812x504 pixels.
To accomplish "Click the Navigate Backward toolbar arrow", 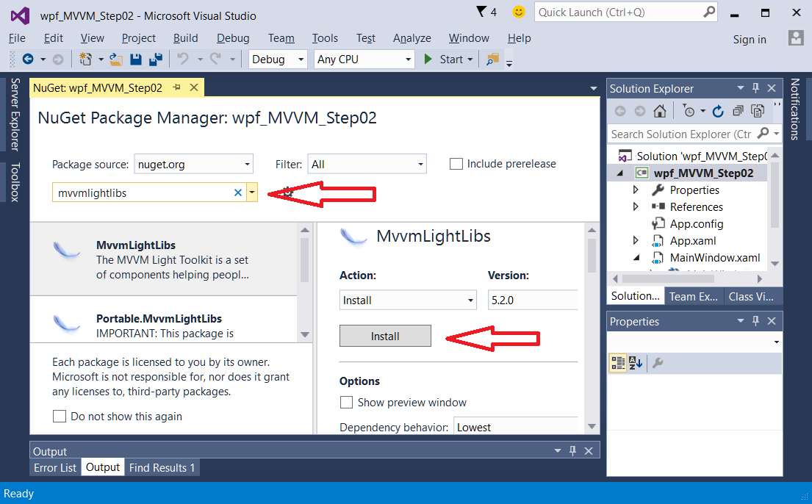I will click(27, 60).
